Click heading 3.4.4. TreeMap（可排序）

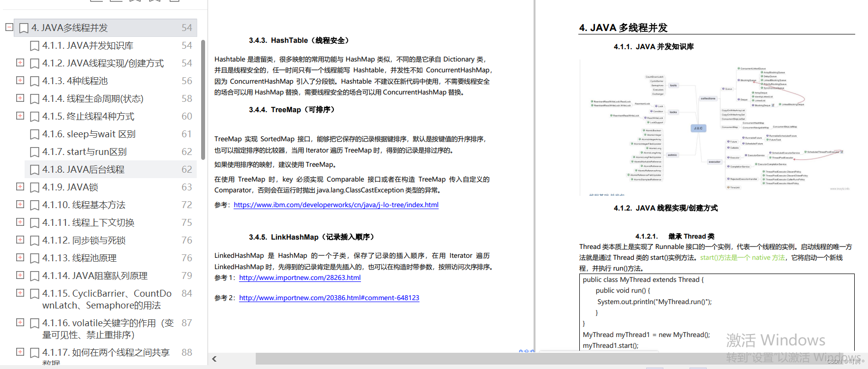pos(293,110)
